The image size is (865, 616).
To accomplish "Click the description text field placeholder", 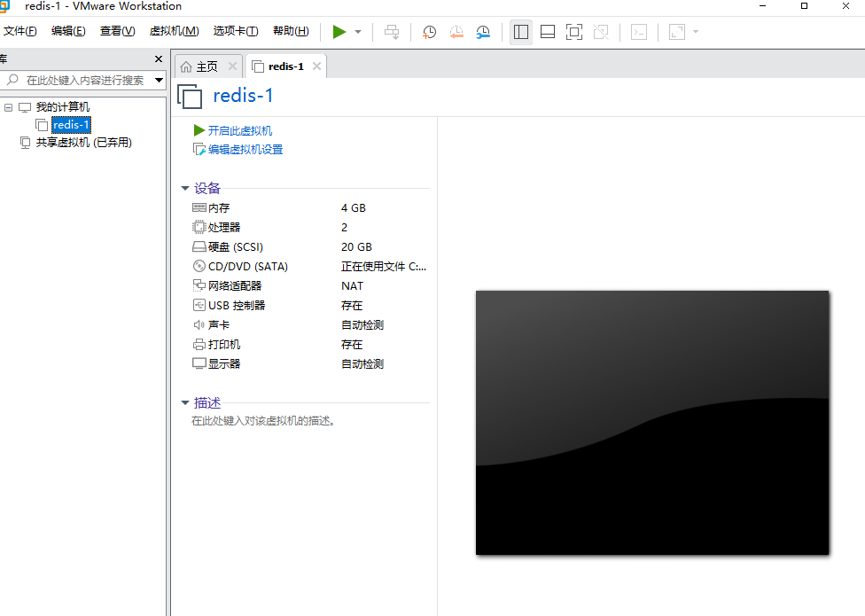I will [x=263, y=421].
